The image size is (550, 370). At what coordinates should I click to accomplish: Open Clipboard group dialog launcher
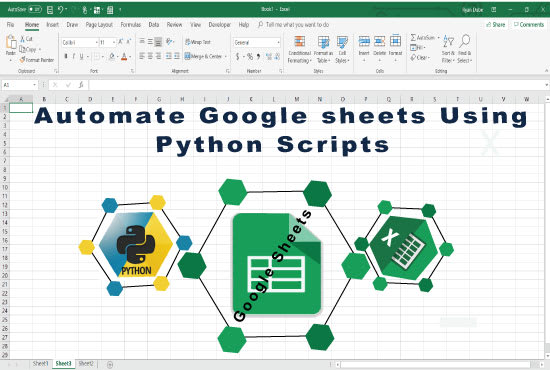(x=56, y=71)
